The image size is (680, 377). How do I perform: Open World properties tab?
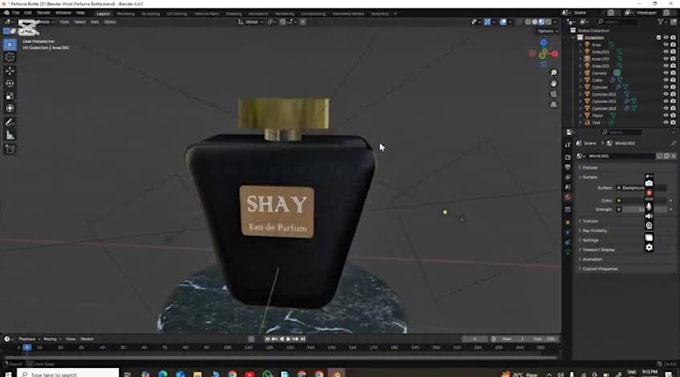click(568, 197)
